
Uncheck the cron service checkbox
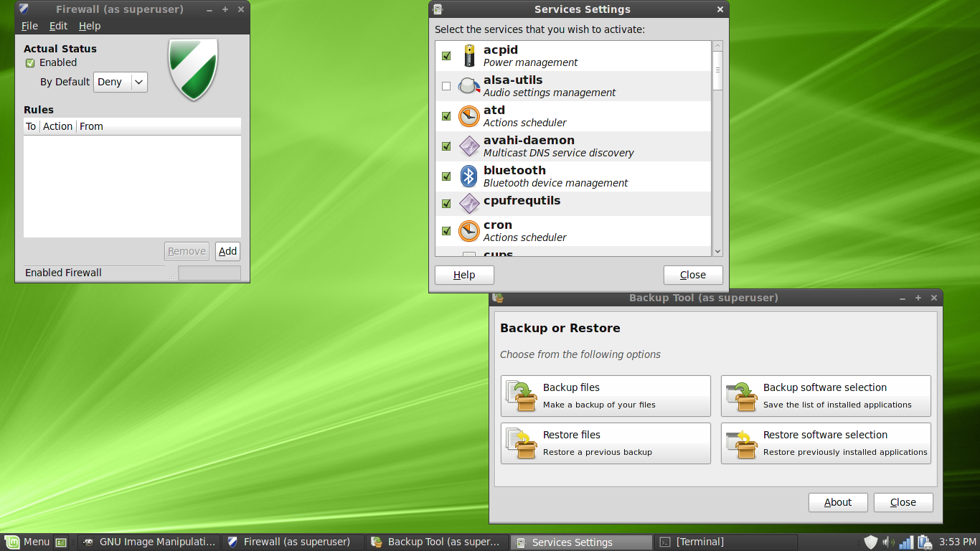coord(446,231)
